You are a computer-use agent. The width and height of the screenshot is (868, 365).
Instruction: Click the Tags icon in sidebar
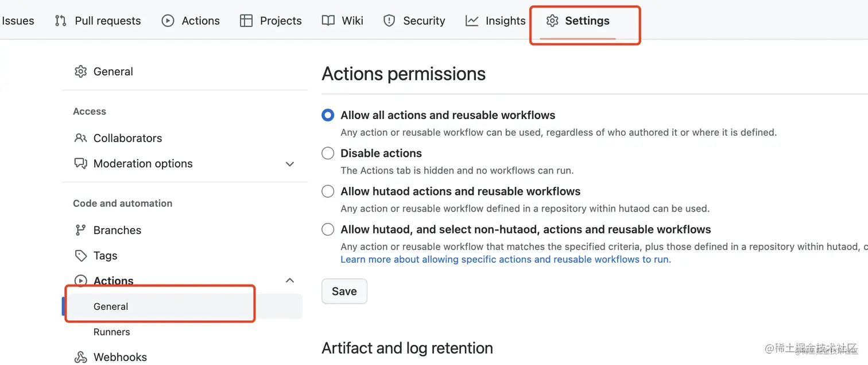click(80, 255)
